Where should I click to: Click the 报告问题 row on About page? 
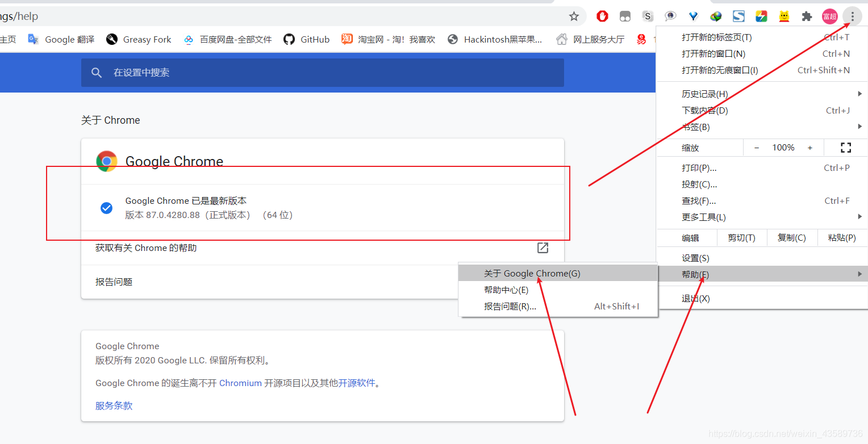click(x=323, y=282)
